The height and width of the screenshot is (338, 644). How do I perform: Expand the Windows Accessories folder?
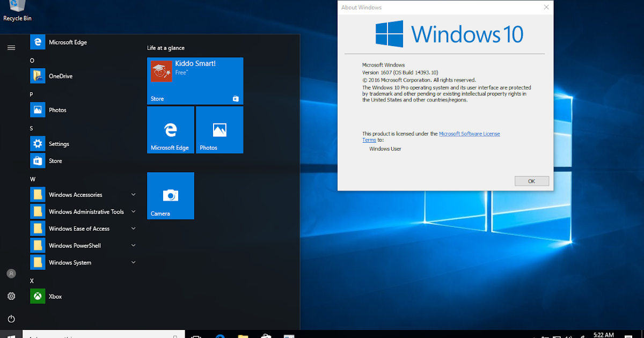83,195
